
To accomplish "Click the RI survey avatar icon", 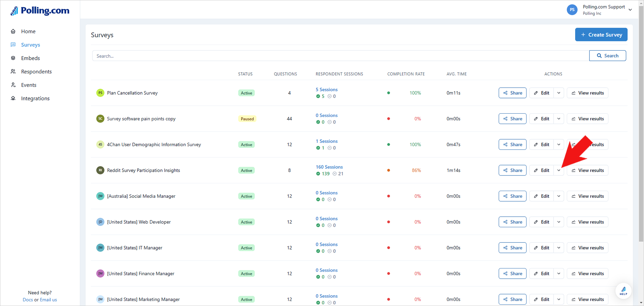I will [x=100, y=170].
